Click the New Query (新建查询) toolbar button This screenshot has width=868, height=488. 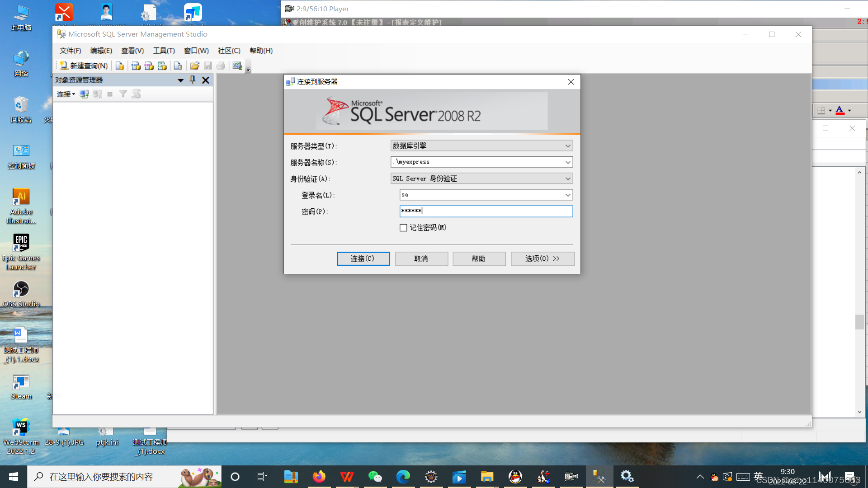pos(84,66)
